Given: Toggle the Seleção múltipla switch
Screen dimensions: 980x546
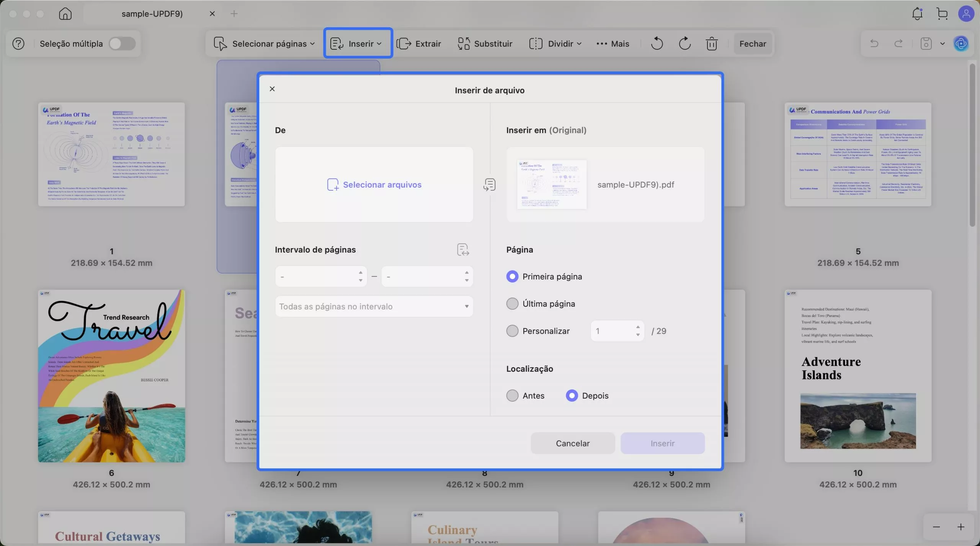Looking at the screenshot, I should [122, 44].
